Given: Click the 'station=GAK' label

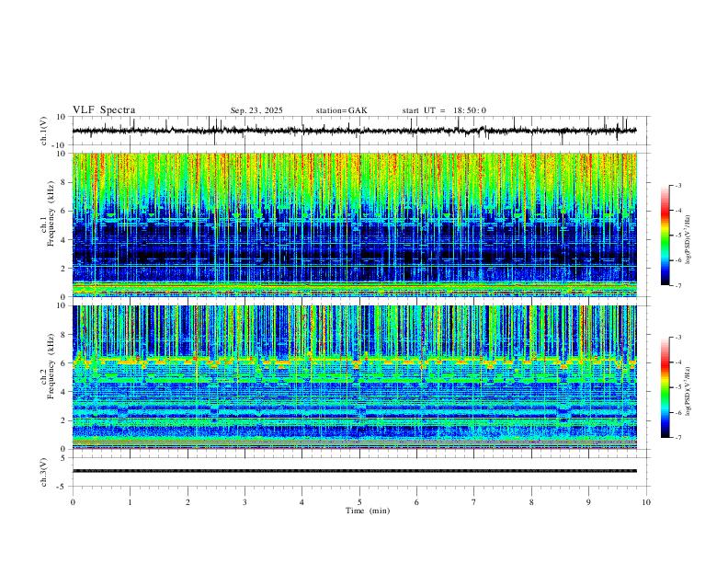Looking at the screenshot, I should point(341,110).
